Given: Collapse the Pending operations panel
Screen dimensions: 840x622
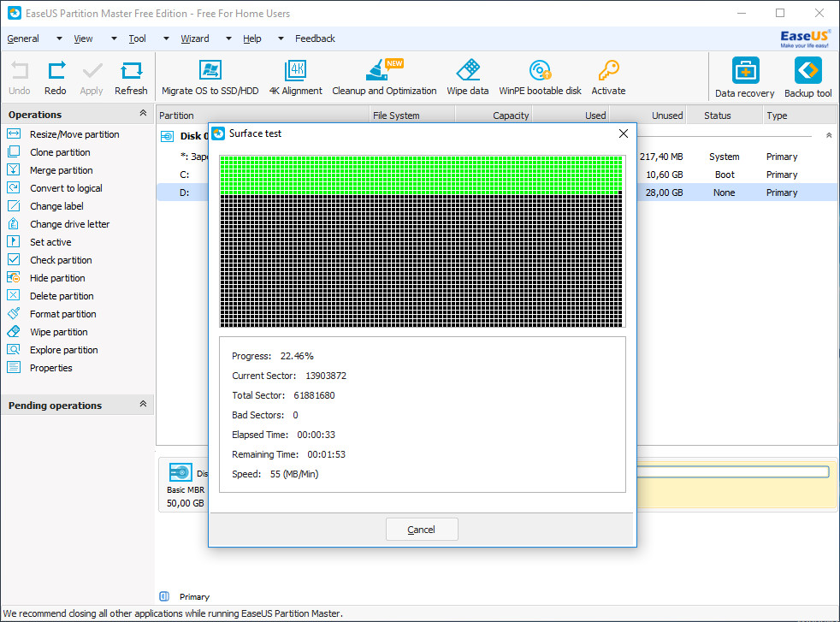Looking at the screenshot, I should (x=143, y=404).
